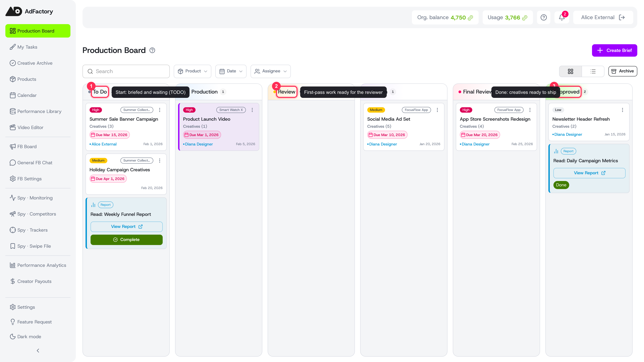
Task: Collapse the sidebar with the chevron
Action: point(38,351)
